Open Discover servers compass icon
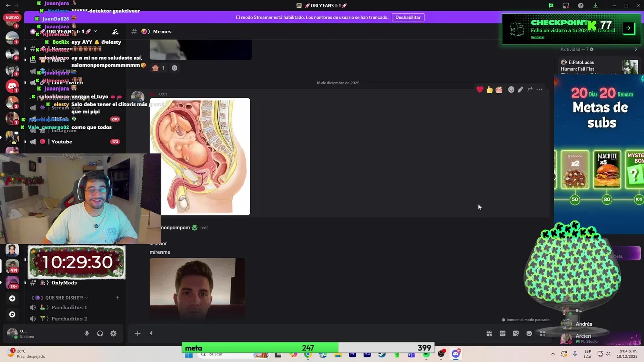 click(x=12, y=314)
